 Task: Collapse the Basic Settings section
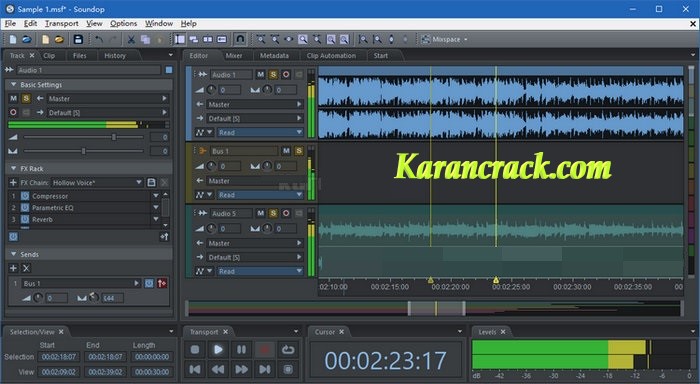point(13,84)
